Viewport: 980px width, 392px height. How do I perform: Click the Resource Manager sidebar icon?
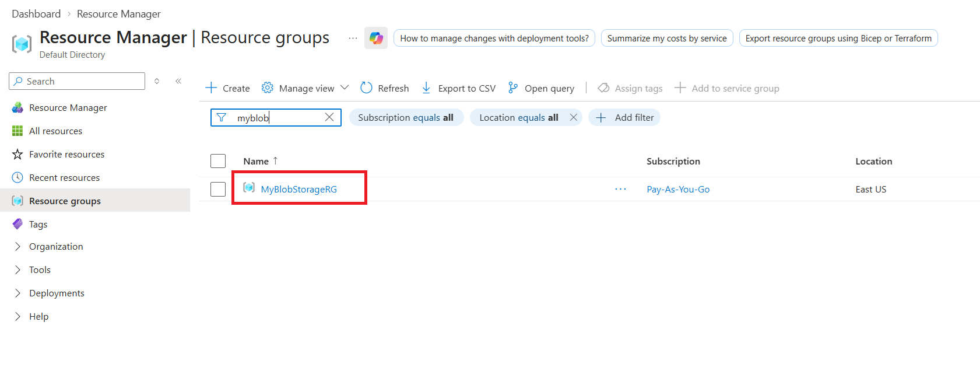click(17, 107)
